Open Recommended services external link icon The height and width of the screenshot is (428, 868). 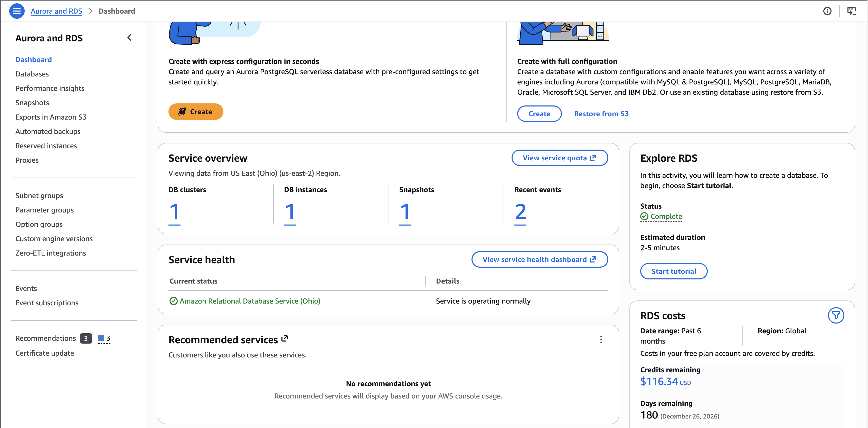pos(285,338)
